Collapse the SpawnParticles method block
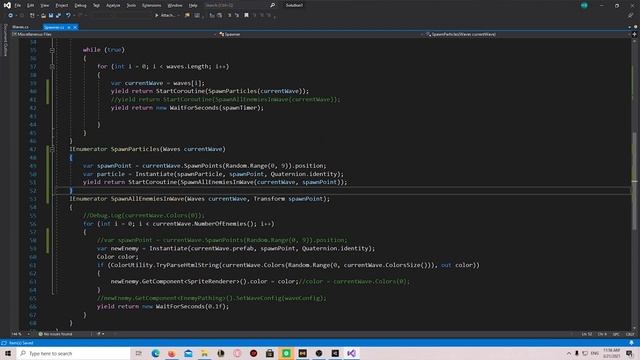Viewport: 640px width, 360px height. (x=52, y=149)
